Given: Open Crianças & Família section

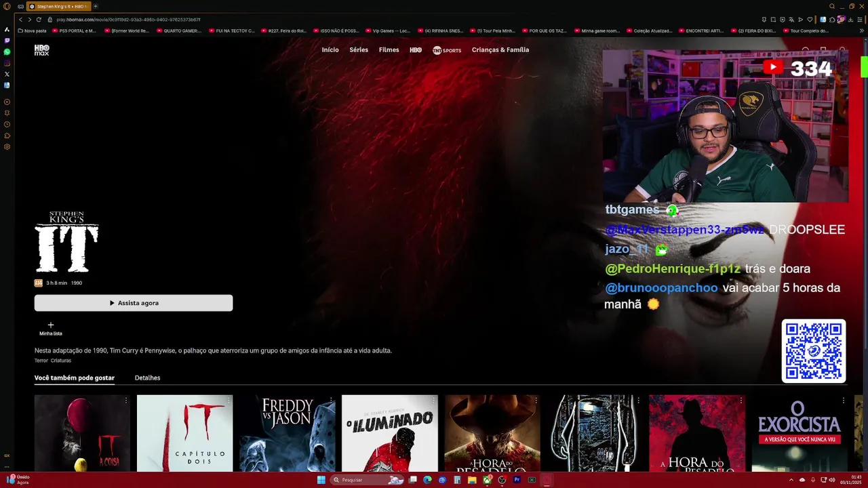Looking at the screenshot, I should point(500,49).
